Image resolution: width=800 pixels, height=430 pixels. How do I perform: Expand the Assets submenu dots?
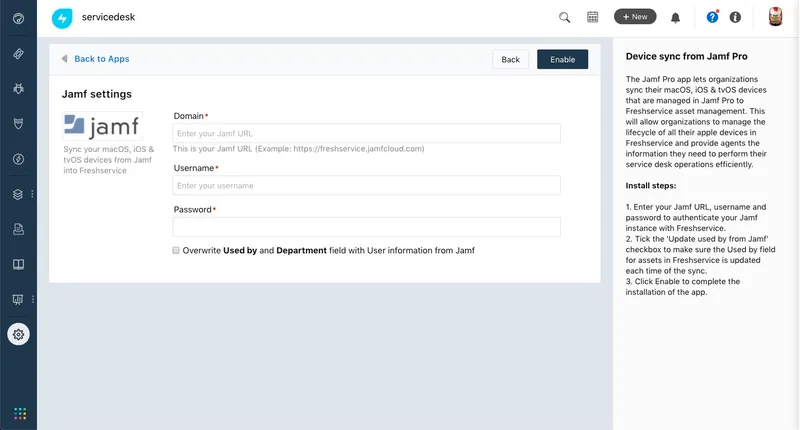click(x=32, y=194)
